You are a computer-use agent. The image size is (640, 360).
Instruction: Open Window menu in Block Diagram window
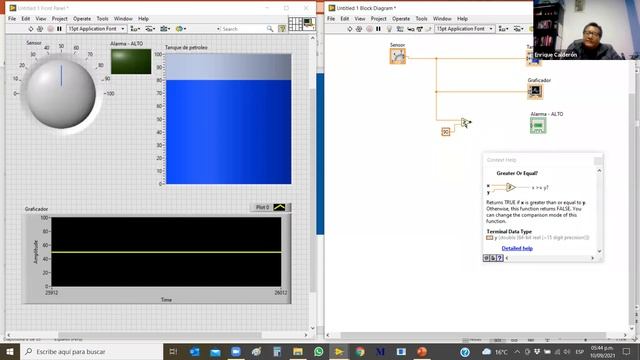coord(442,19)
